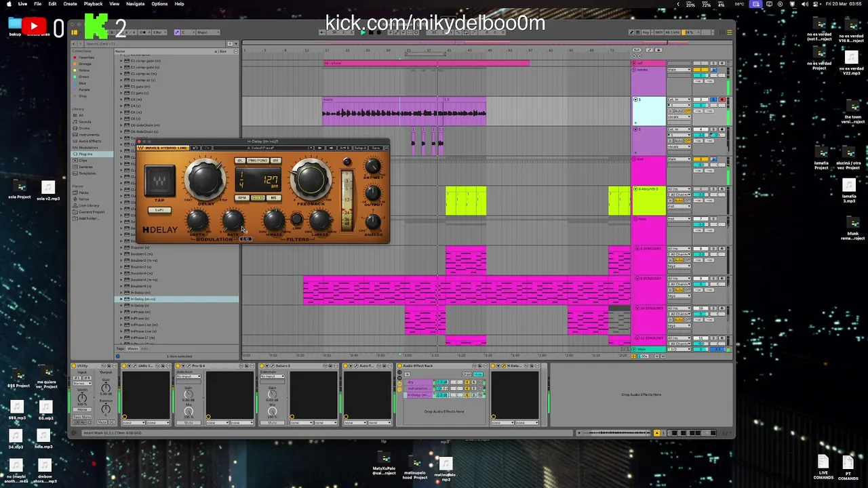Image resolution: width=868 pixels, height=488 pixels.
Task: Toggle the LoFi button in H-Delay
Action: (x=159, y=210)
